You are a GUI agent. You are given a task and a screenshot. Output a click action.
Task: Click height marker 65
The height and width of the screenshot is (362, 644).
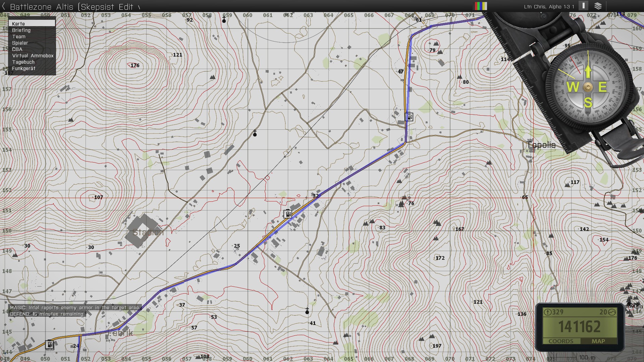click(525, 197)
